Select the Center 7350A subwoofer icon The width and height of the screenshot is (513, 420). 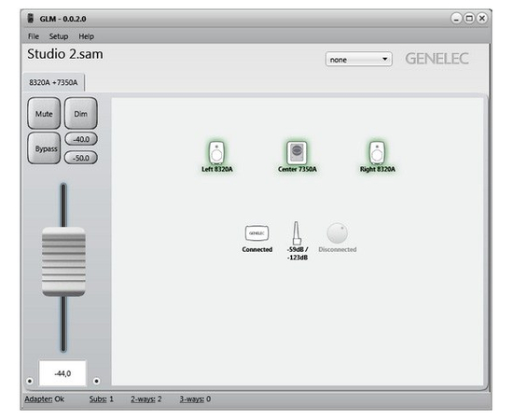[297, 152]
